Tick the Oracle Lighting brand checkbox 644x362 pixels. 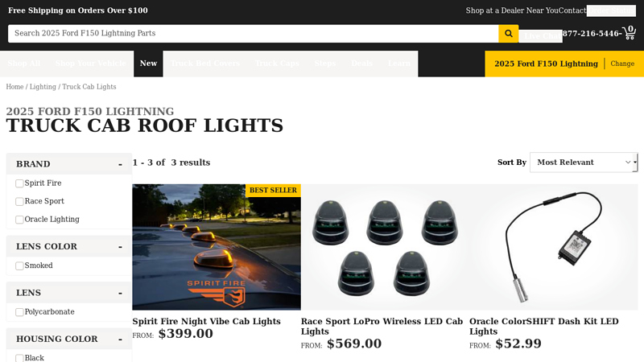[x=19, y=220]
